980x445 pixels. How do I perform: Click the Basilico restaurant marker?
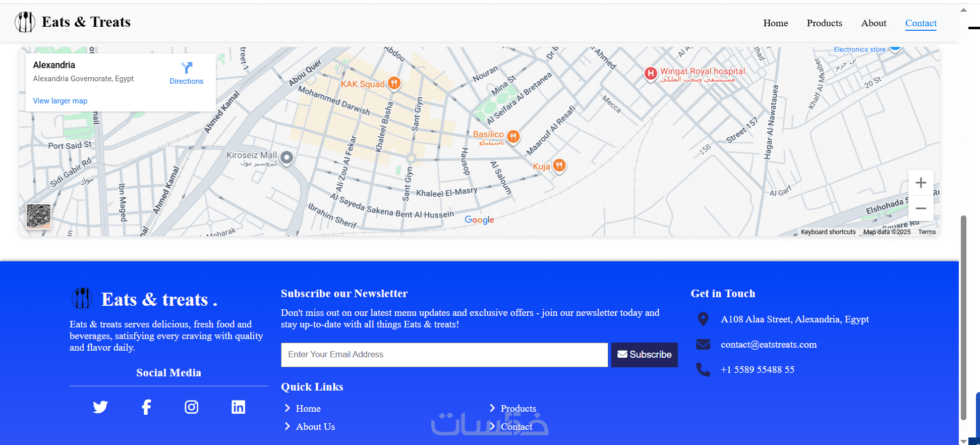click(x=513, y=136)
